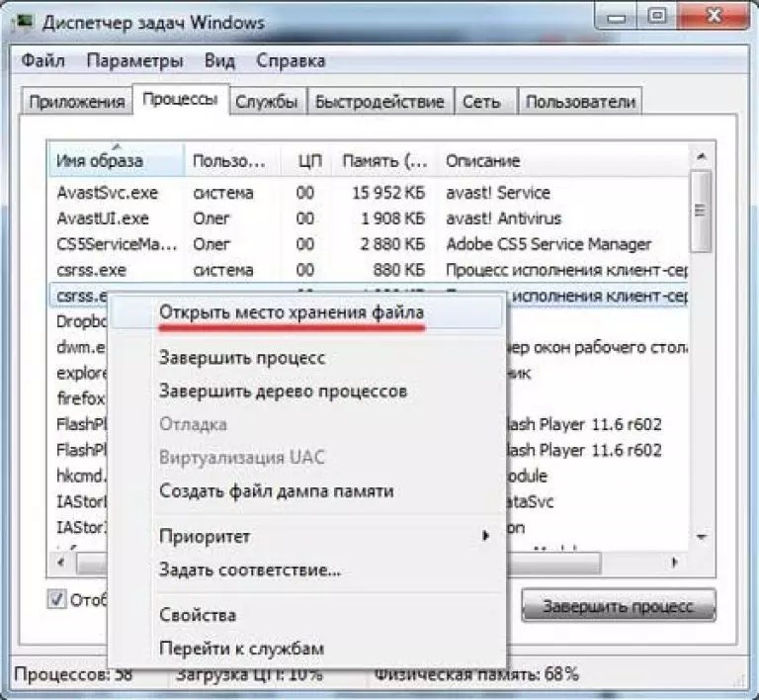The width and height of the screenshot is (759, 700).
Task: Click the Adobe CS5 Service Manager description
Action: [548, 244]
